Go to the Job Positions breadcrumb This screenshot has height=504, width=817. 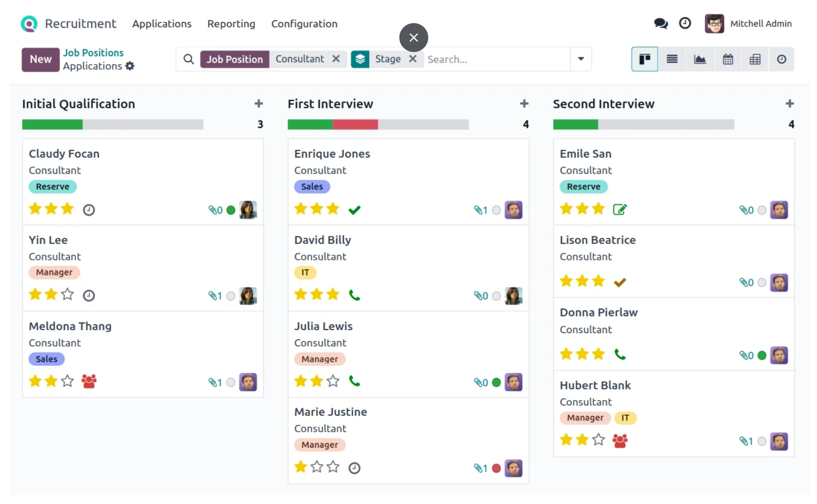coord(93,52)
